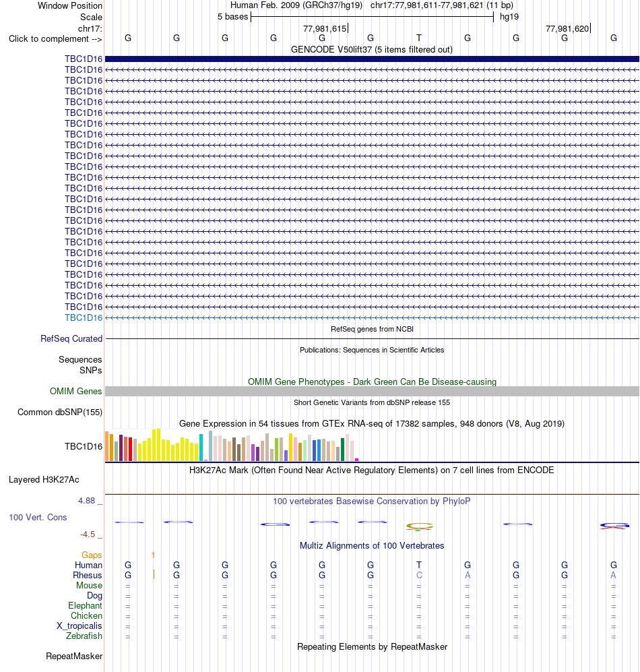The image size is (640, 672).
Task: Click the chr17 window position coordinates
Action: coord(442,5)
